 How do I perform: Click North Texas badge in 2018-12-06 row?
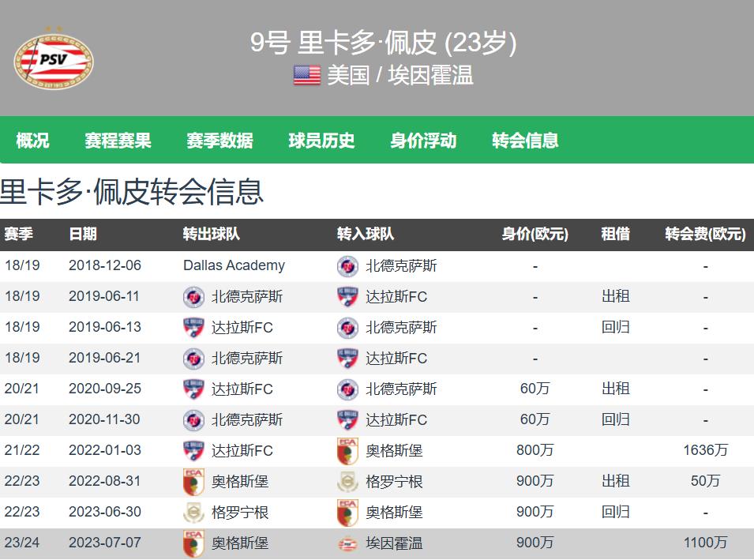coord(347,266)
